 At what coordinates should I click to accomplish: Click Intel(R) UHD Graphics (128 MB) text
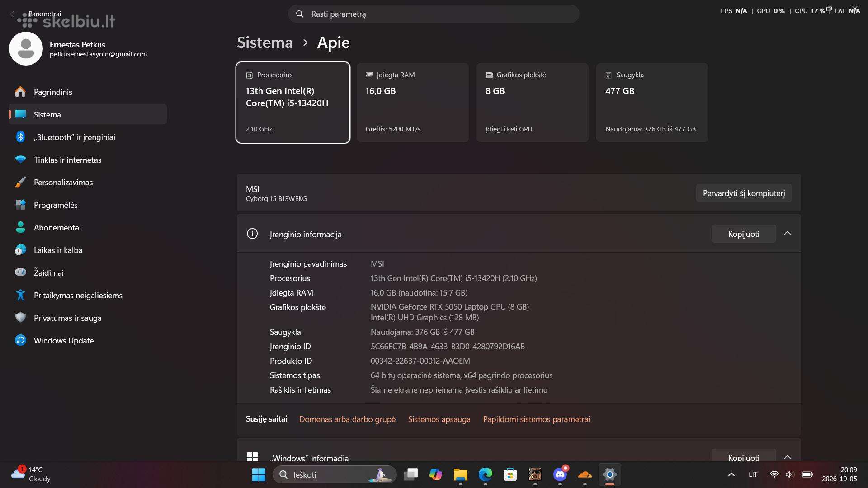click(x=425, y=318)
